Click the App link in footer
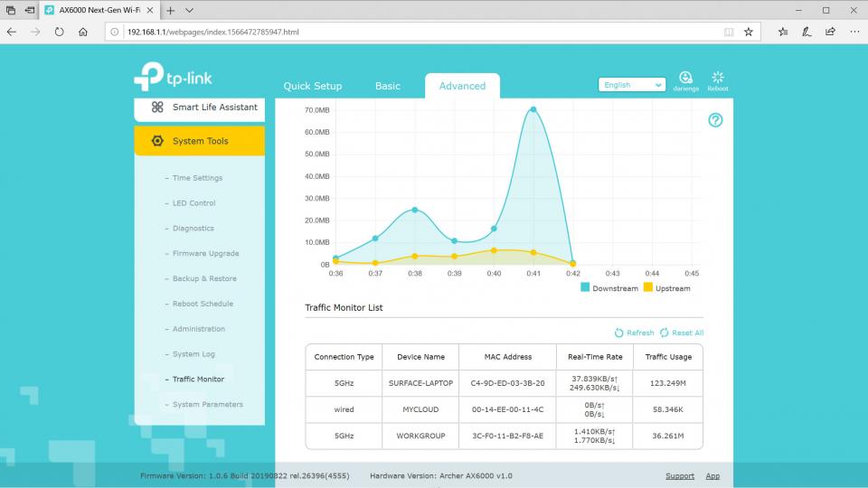 coord(712,475)
